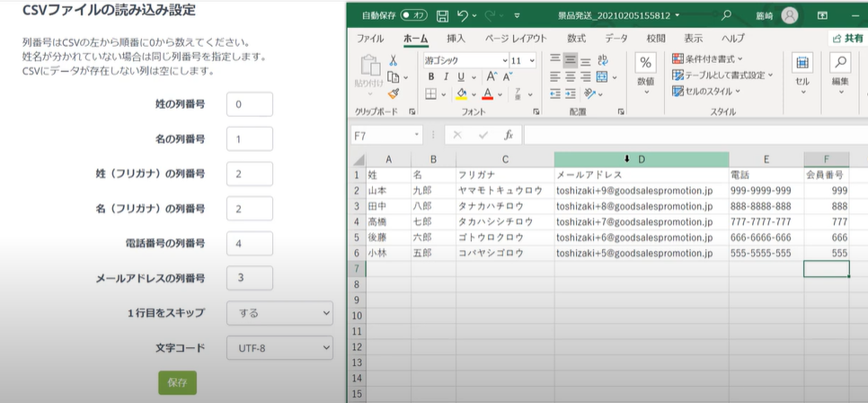Click the Wrap Text icon
The image size is (868, 403).
point(602,60)
